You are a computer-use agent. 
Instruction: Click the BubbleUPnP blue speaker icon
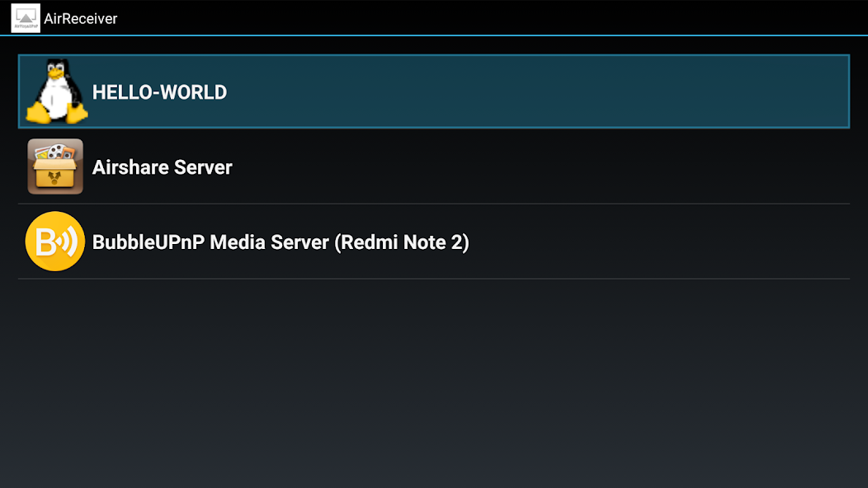pos(55,242)
